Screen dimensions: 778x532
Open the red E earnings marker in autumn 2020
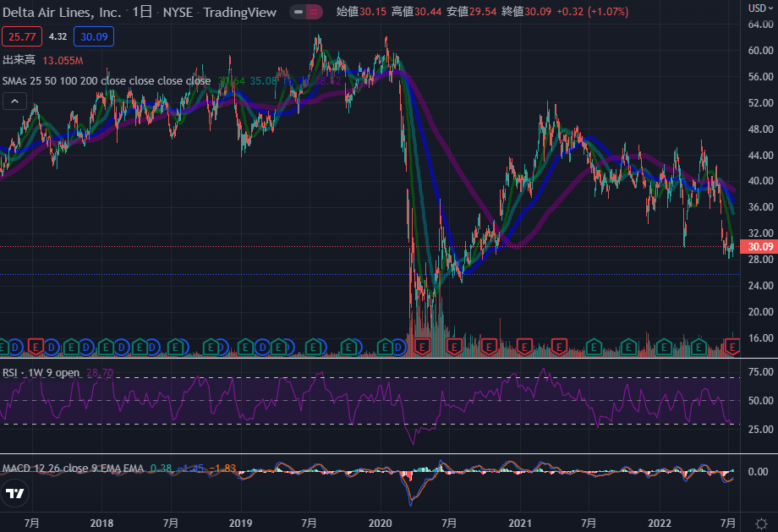(x=489, y=347)
